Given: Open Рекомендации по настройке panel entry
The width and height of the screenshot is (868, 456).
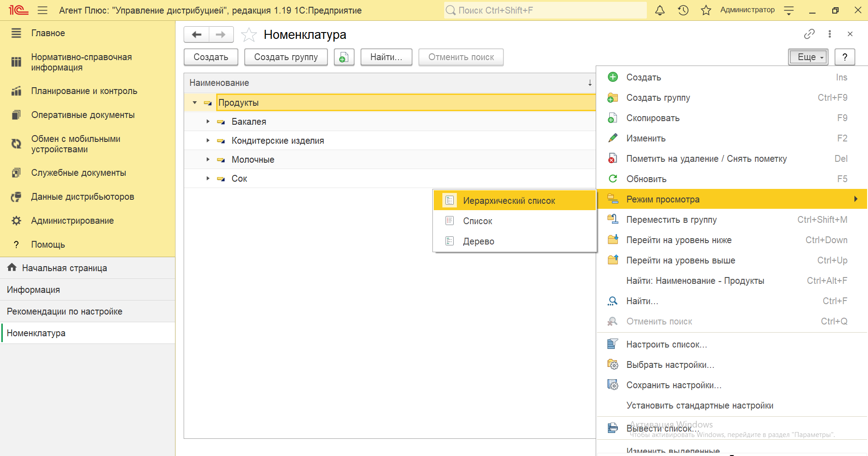Looking at the screenshot, I should pos(88,311).
